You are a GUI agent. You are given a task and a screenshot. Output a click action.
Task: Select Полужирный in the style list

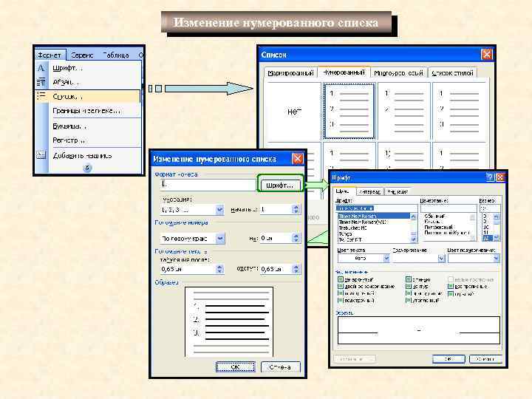tap(438, 227)
